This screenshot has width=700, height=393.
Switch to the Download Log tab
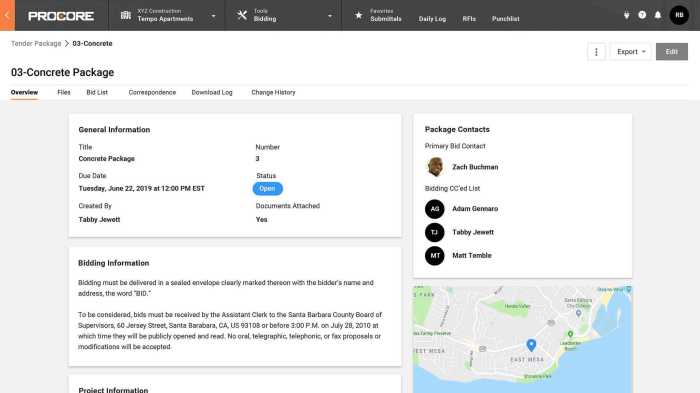[x=212, y=92]
